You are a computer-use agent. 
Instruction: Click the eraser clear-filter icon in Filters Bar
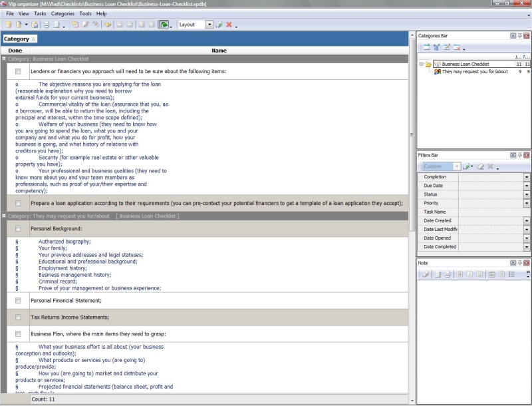coord(479,166)
